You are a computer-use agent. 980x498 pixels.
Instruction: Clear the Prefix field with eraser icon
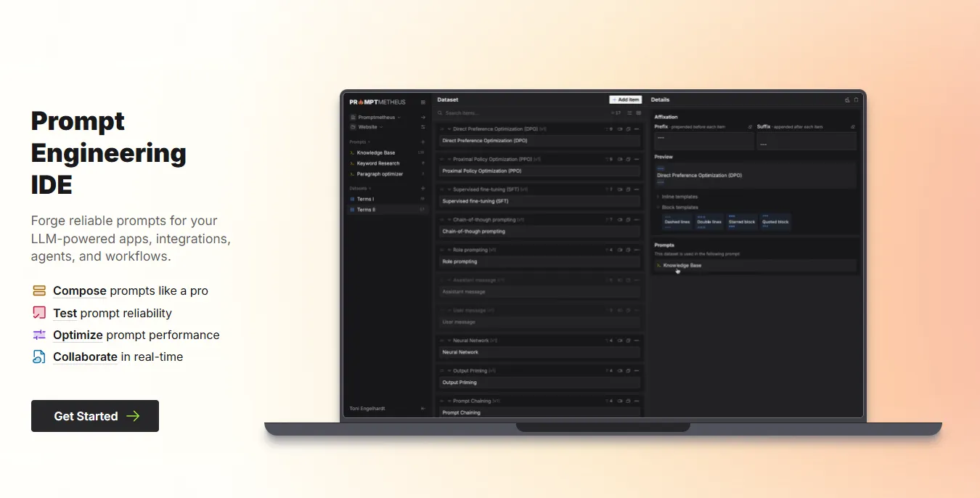[x=750, y=127]
